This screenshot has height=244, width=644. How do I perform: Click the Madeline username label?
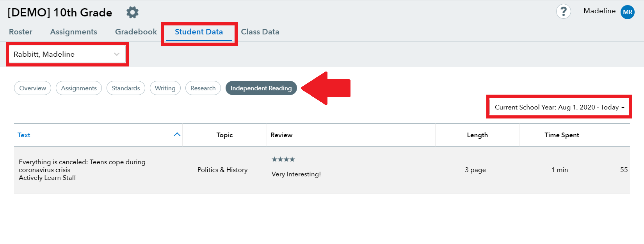coord(600,11)
